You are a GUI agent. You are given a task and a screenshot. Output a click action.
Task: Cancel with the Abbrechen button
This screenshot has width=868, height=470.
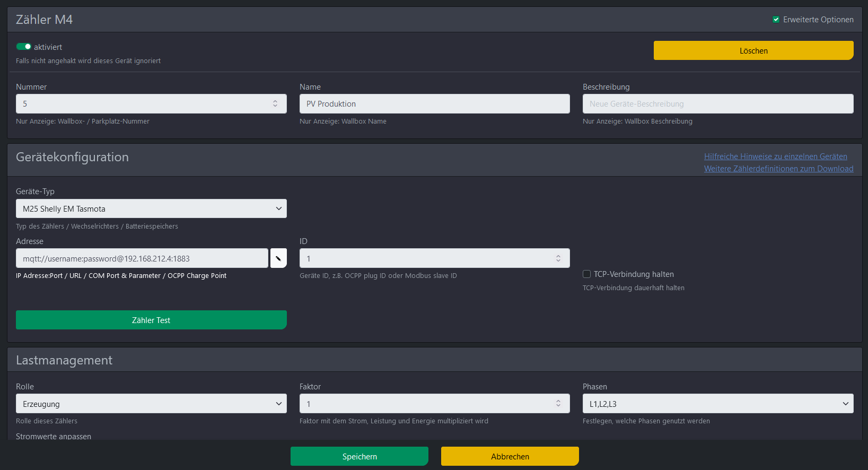point(510,456)
